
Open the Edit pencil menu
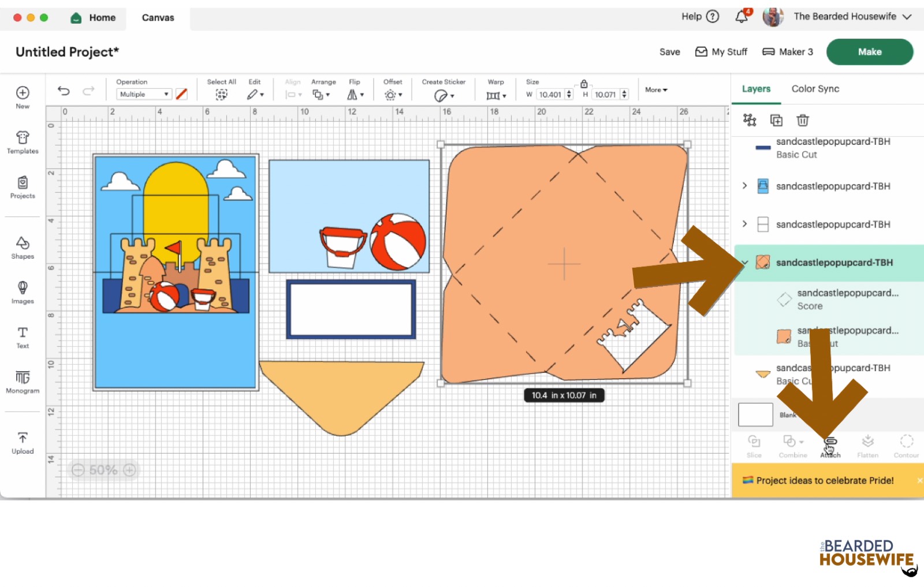tap(255, 95)
